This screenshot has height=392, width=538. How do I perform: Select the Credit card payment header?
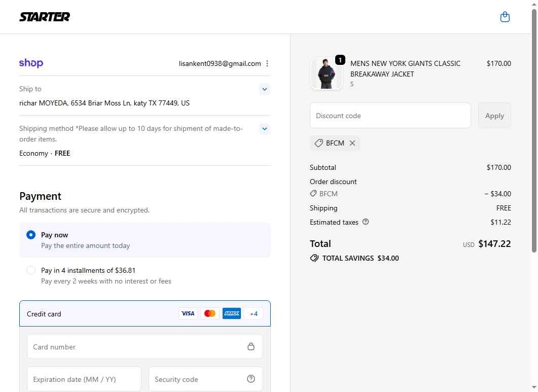pyautogui.click(x=145, y=313)
